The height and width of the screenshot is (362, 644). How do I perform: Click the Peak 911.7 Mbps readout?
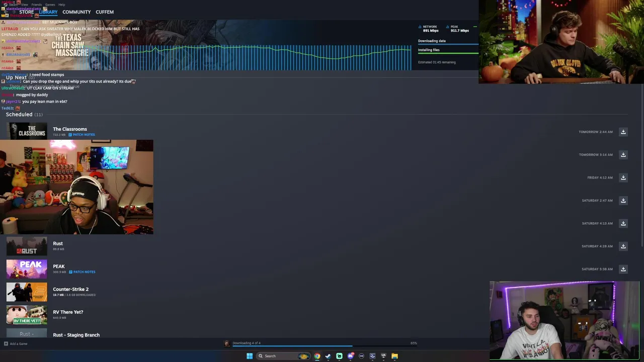coord(458,29)
